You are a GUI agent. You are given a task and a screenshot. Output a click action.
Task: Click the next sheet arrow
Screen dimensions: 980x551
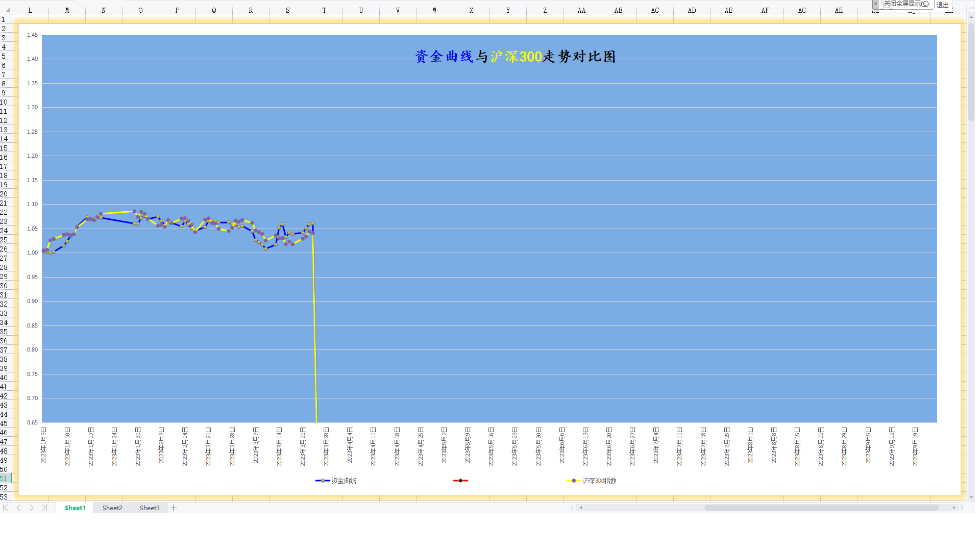pyautogui.click(x=32, y=508)
